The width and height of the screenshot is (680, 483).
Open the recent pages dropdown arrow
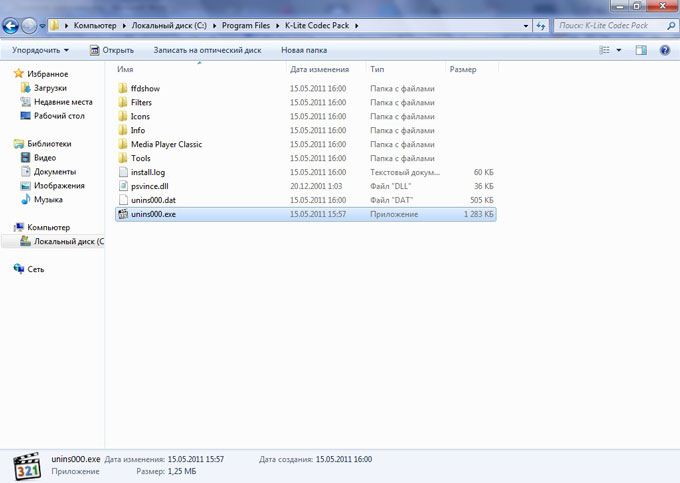[x=42, y=26]
